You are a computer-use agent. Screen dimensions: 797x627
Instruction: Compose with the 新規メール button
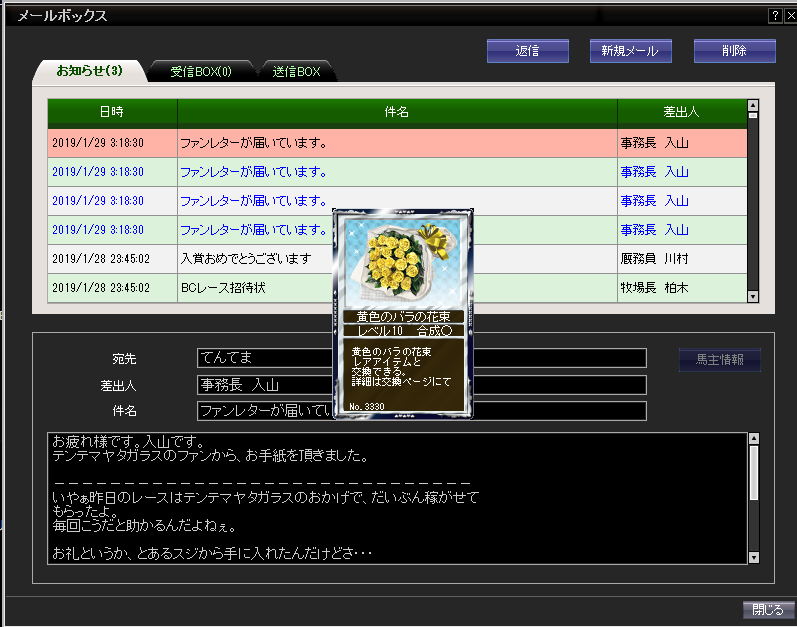630,50
